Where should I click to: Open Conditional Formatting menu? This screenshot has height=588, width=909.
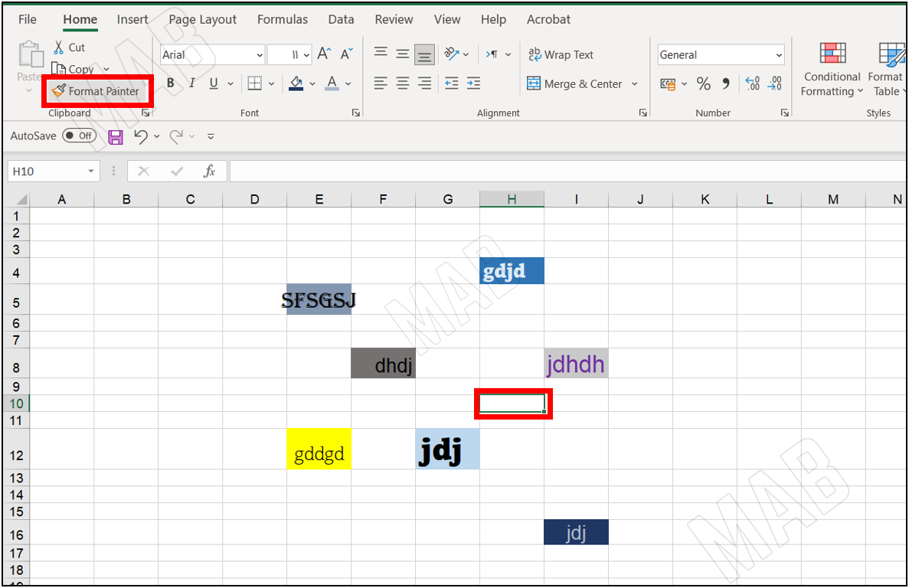coord(832,70)
